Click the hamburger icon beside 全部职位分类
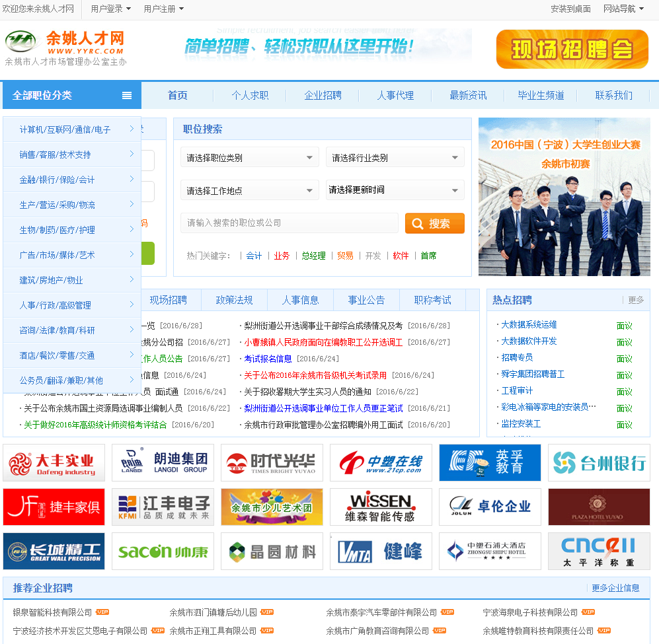 pos(126,95)
